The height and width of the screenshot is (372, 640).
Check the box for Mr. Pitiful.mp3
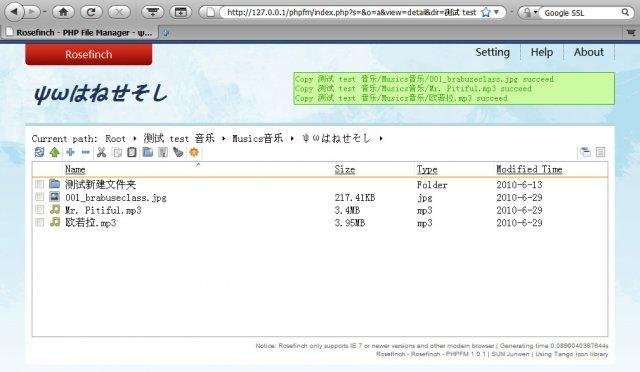click(39, 209)
